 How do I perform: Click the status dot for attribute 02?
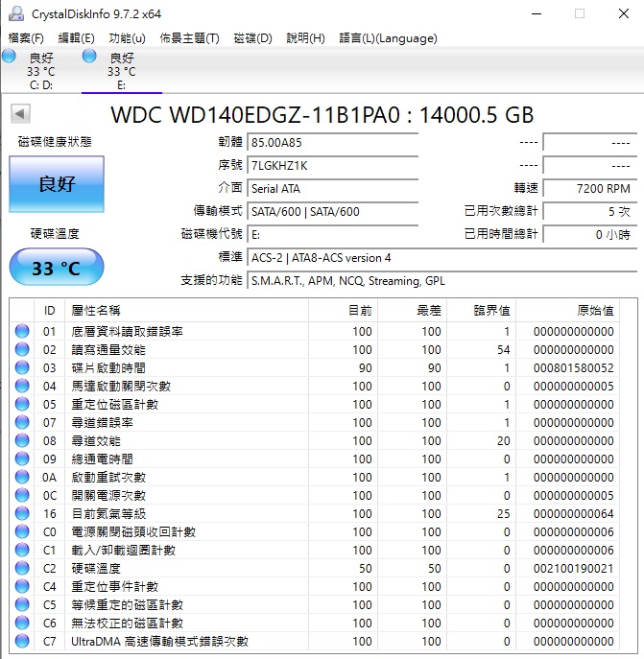pos(22,349)
